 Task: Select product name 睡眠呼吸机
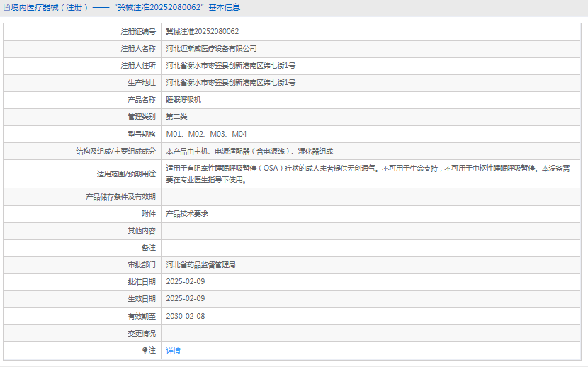click(x=183, y=100)
